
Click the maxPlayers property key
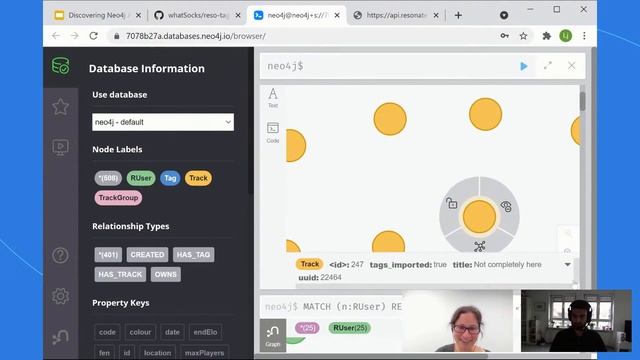coord(204,353)
